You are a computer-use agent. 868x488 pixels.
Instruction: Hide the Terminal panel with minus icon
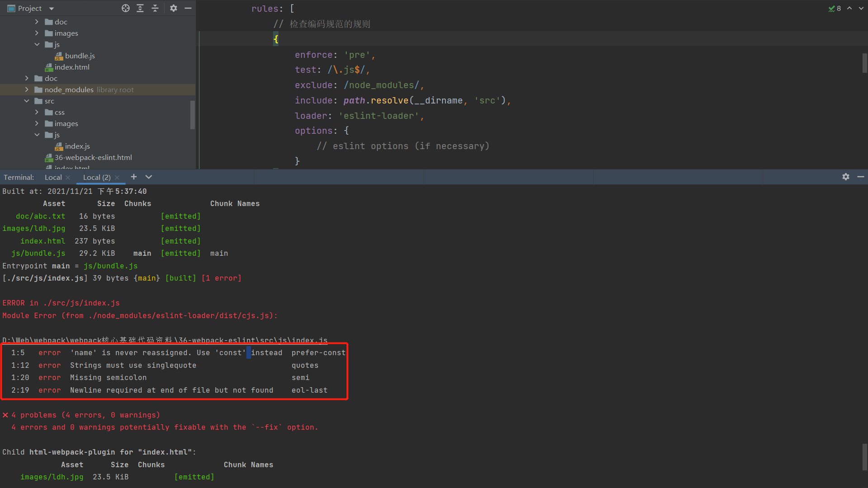click(861, 177)
